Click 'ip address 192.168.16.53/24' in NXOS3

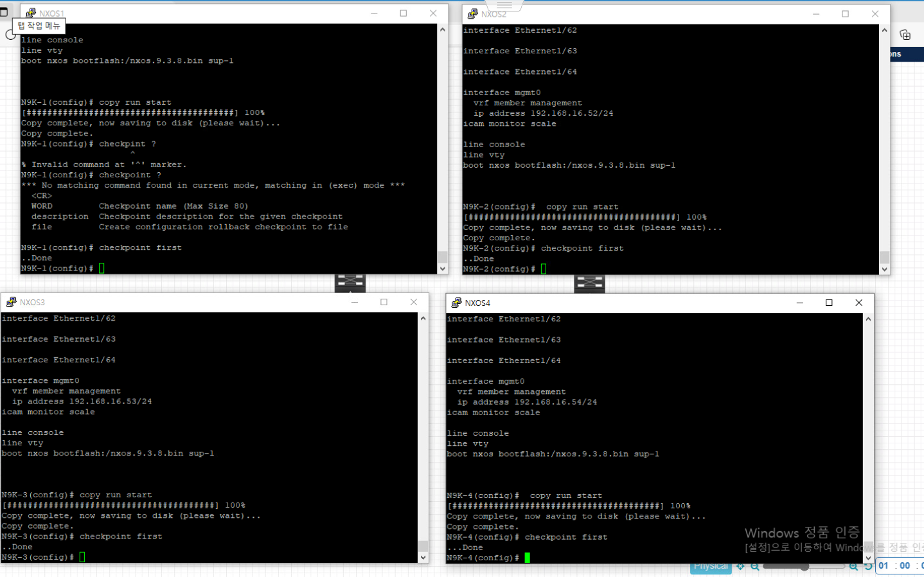[82, 402]
